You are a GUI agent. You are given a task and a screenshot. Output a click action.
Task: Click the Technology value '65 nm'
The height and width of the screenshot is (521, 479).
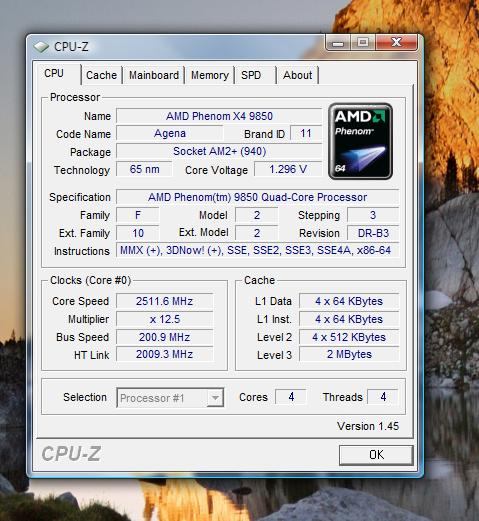[144, 169]
